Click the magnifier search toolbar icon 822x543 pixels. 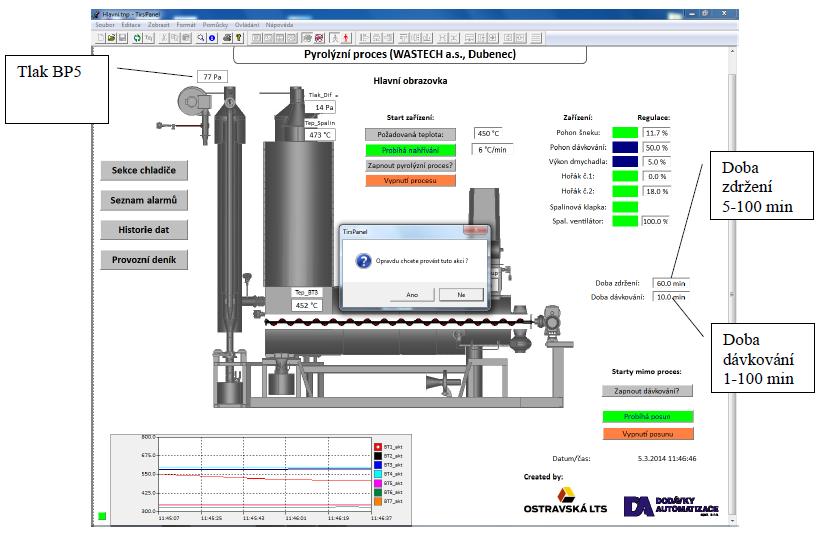[x=201, y=38]
